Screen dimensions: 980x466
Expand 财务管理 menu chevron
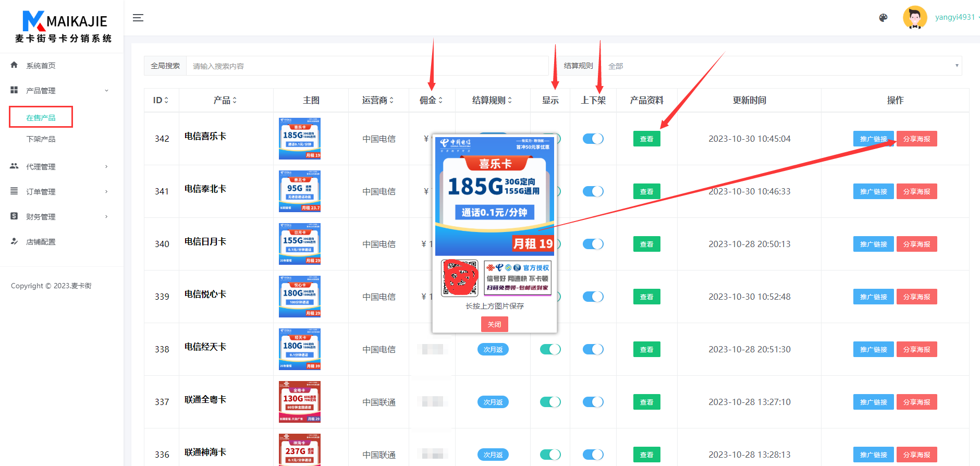(x=106, y=216)
